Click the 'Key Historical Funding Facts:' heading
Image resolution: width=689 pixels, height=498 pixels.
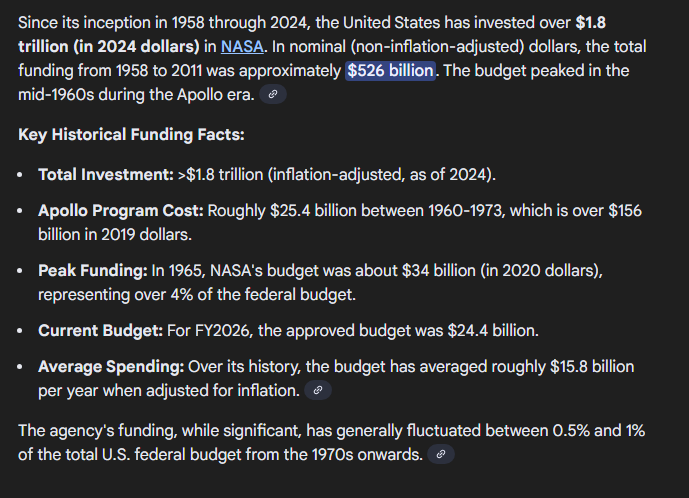[x=131, y=134]
